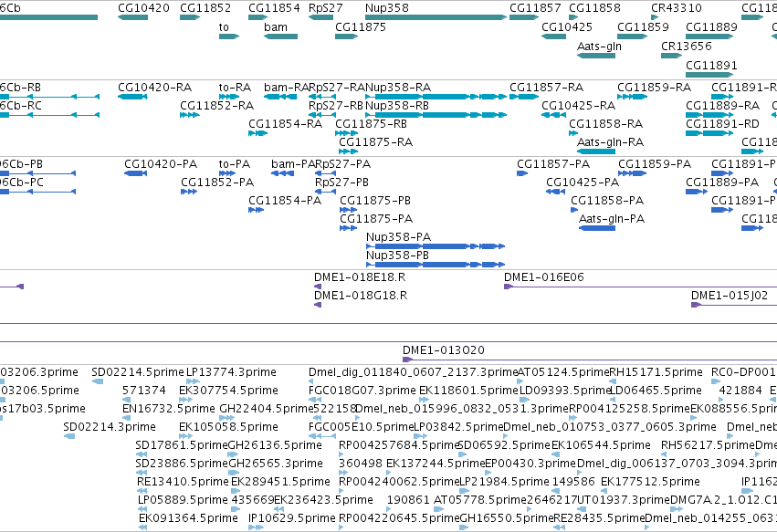This screenshot has width=777, height=532.
Task: Select the CG11875-RB transcript label
Action: pos(372,124)
